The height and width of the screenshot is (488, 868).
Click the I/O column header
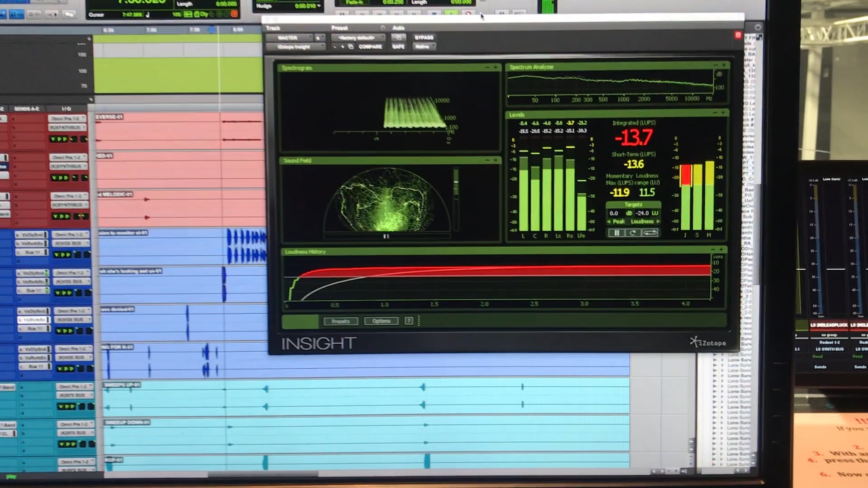click(66, 108)
